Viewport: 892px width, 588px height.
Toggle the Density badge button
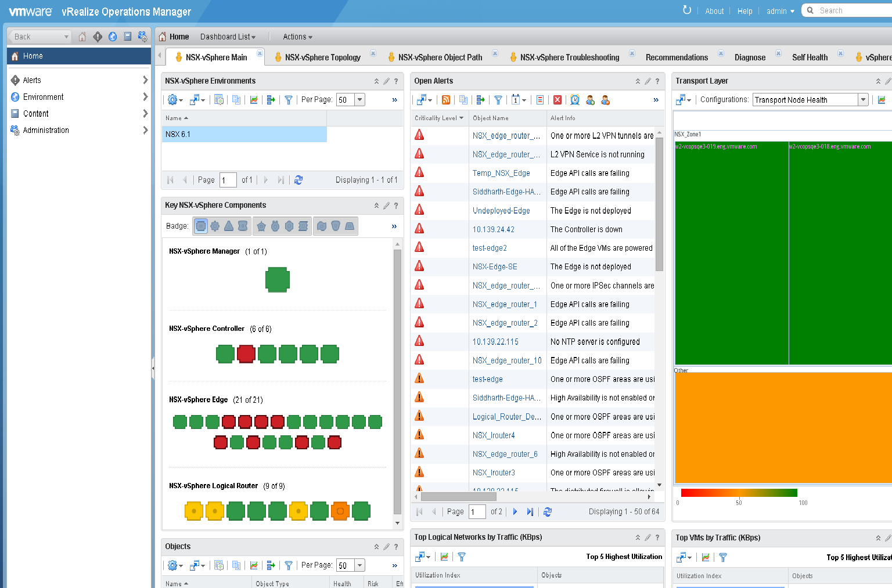(x=349, y=226)
